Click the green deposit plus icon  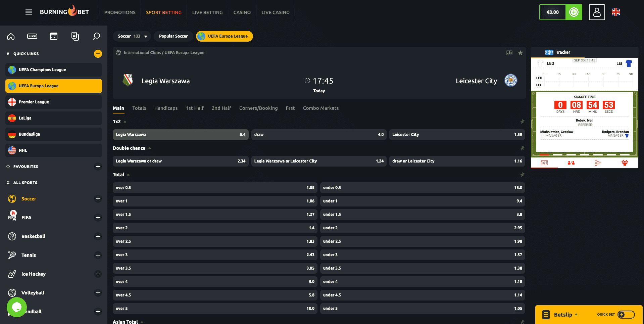coord(574,12)
